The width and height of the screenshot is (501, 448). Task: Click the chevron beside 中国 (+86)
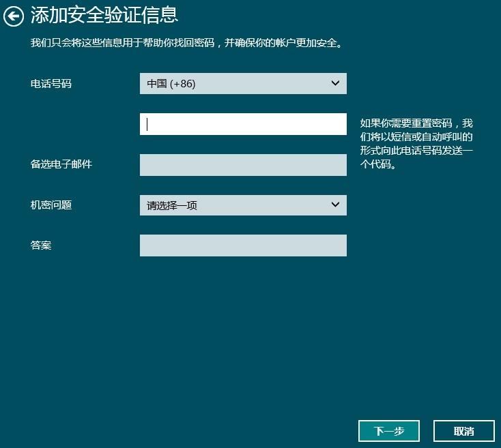(x=335, y=83)
